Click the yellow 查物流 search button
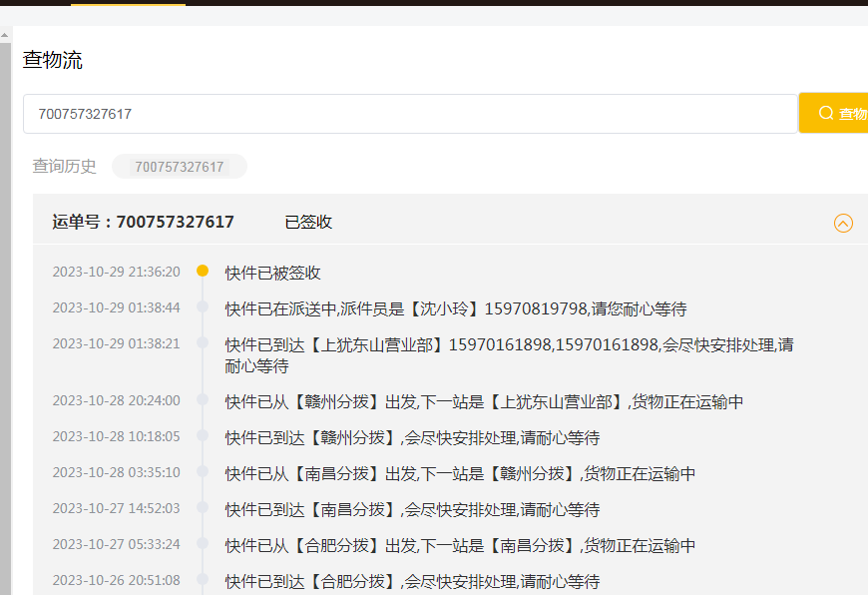The width and height of the screenshot is (868, 595). (834, 113)
